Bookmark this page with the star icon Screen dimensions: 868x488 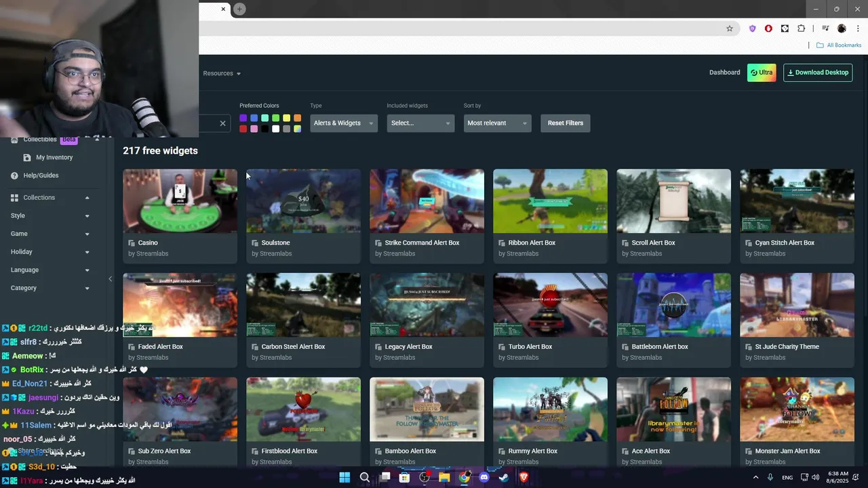[x=730, y=28]
